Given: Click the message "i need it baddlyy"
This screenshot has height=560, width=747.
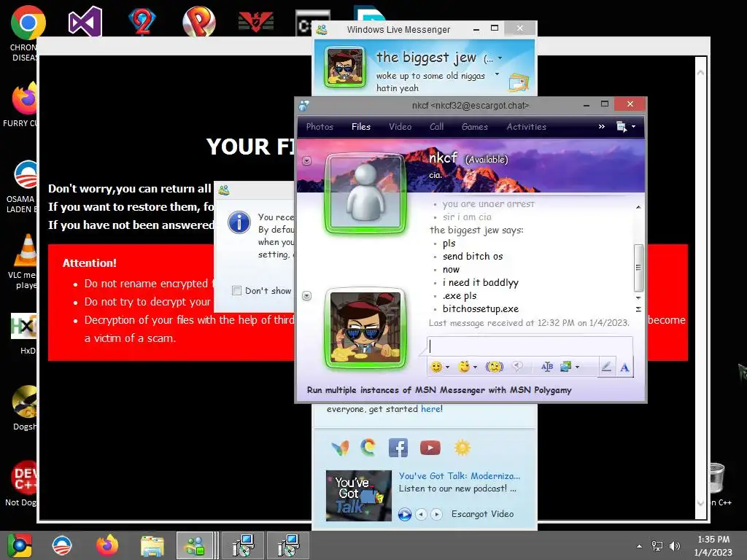Looking at the screenshot, I should coord(480,282).
